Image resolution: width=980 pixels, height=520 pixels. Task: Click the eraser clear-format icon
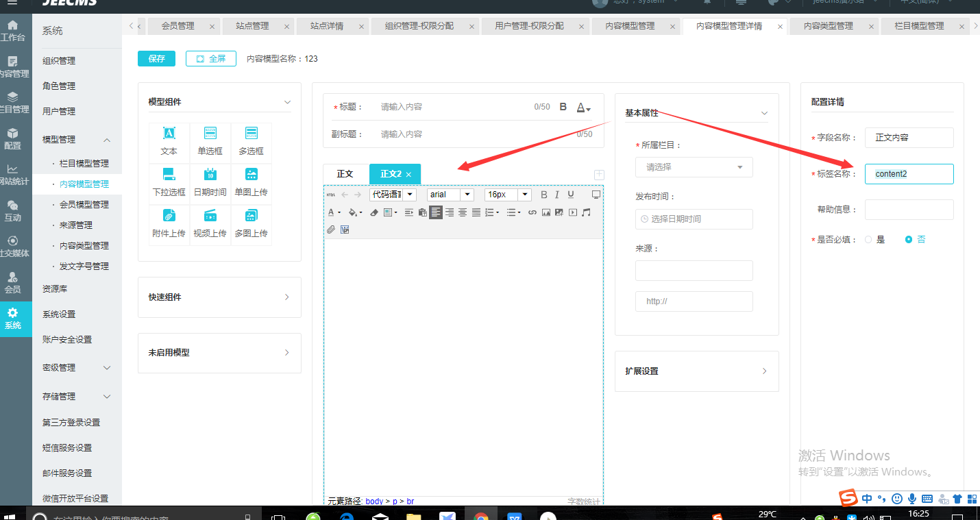374,212
